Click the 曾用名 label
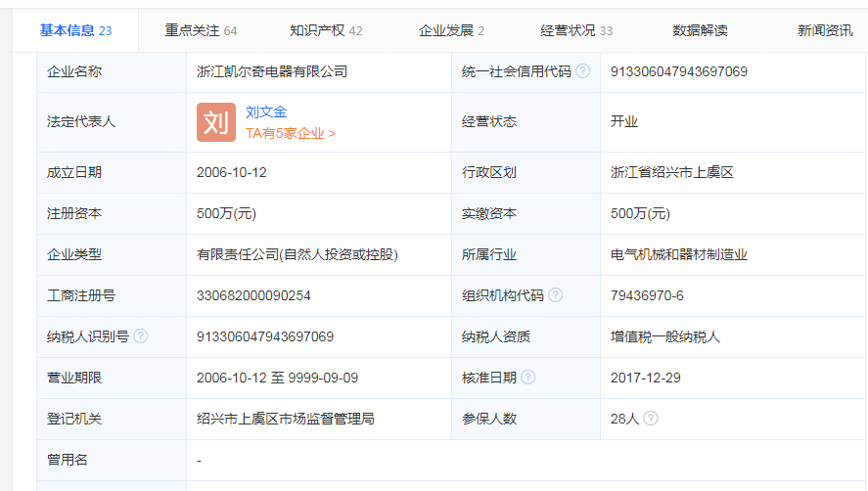Viewport: 868px width, 491px height. pyautogui.click(x=68, y=460)
